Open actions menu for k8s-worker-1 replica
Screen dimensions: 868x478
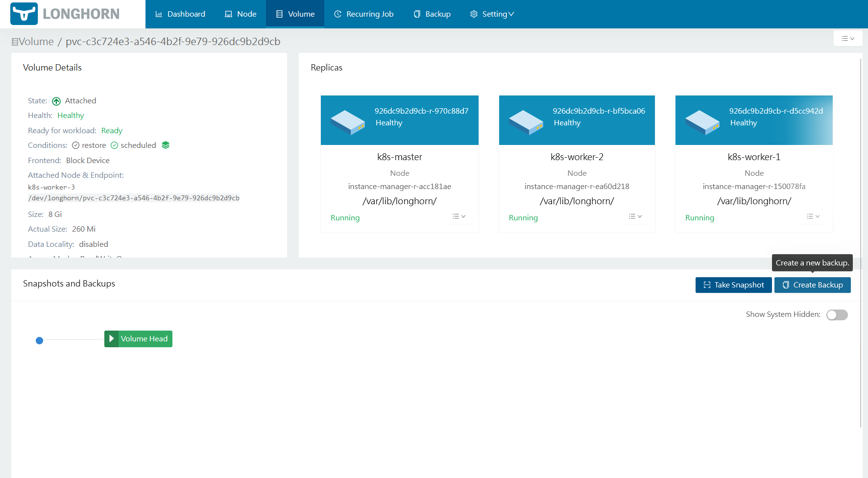[x=813, y=216]
